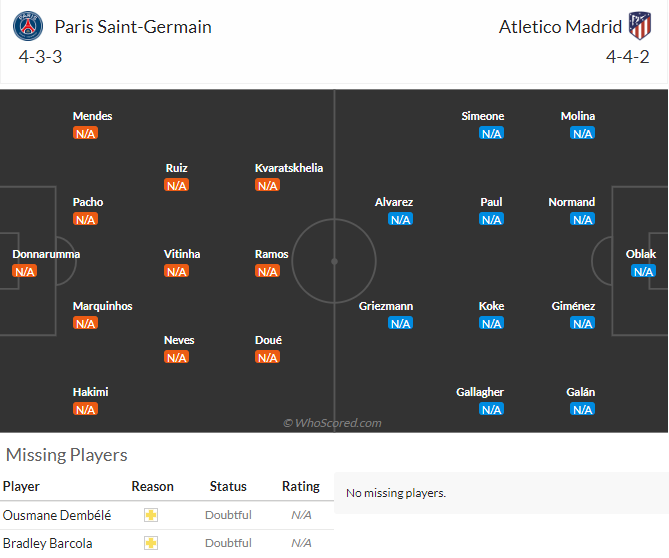
Task: Select player Alvarez on the pitch
Action: pos(394,202)
